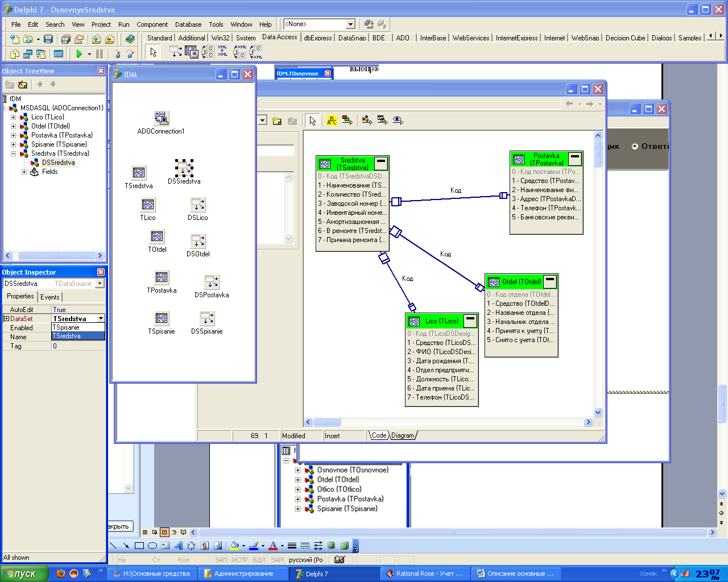
Task: Expand Lico {TLico} node in Object TreeView
Action: tap(14, 117)
